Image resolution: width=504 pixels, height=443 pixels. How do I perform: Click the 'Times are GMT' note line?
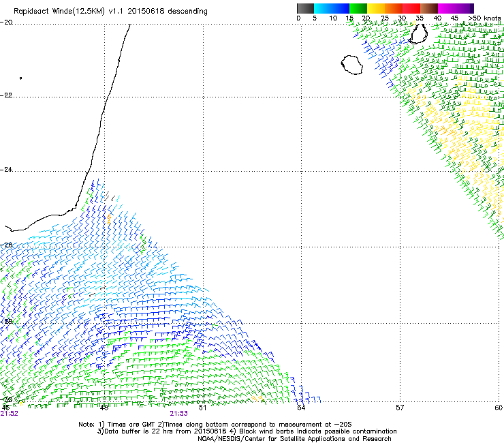pyautogui.click(x=215, y=425)
